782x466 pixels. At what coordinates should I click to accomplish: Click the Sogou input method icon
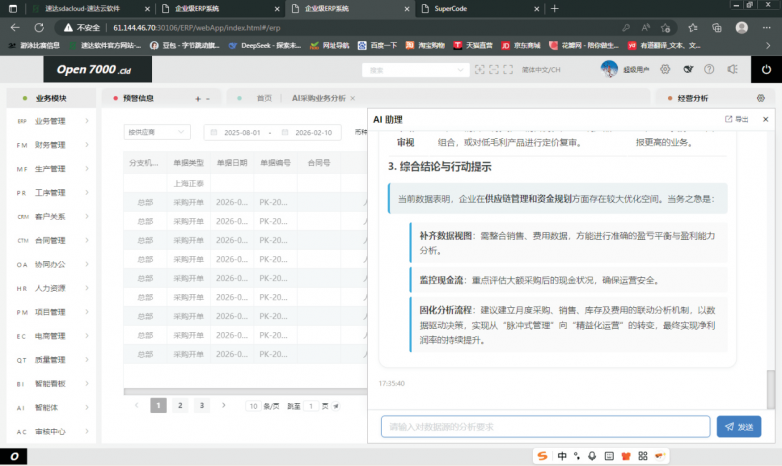pos(543,456)
